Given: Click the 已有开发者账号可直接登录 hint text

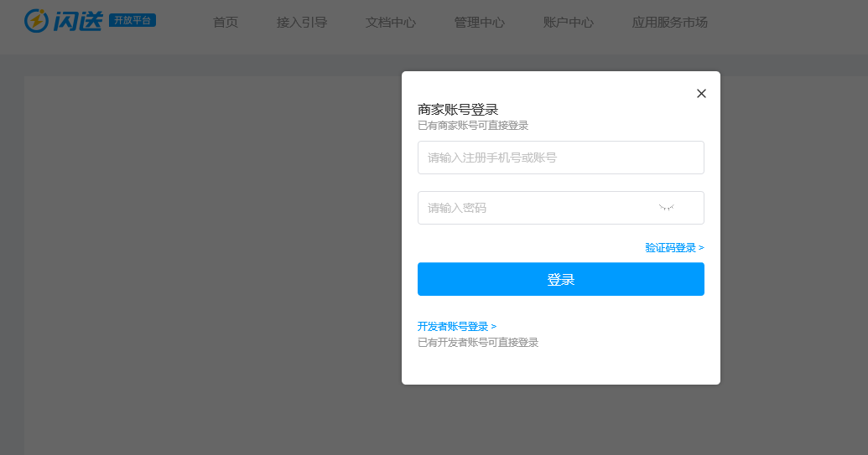Looking at the screenshot, I should (478, 343).
